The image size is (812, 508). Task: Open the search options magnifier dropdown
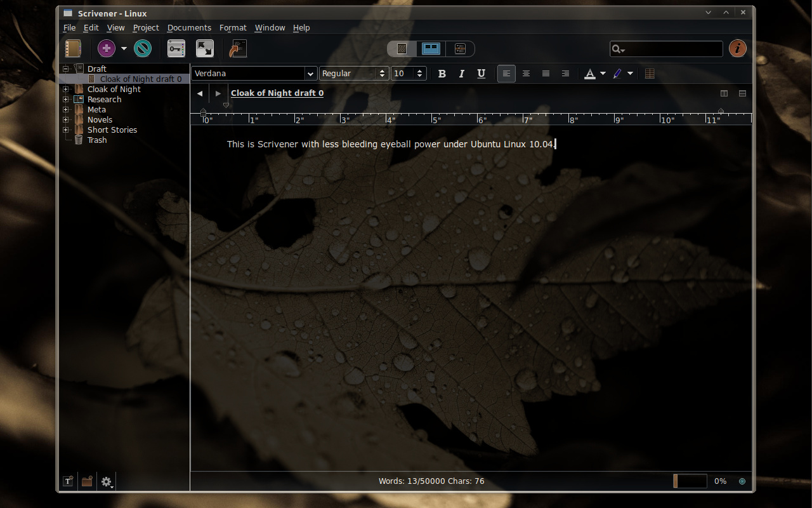pyautogui.click(x=618, y=49)
